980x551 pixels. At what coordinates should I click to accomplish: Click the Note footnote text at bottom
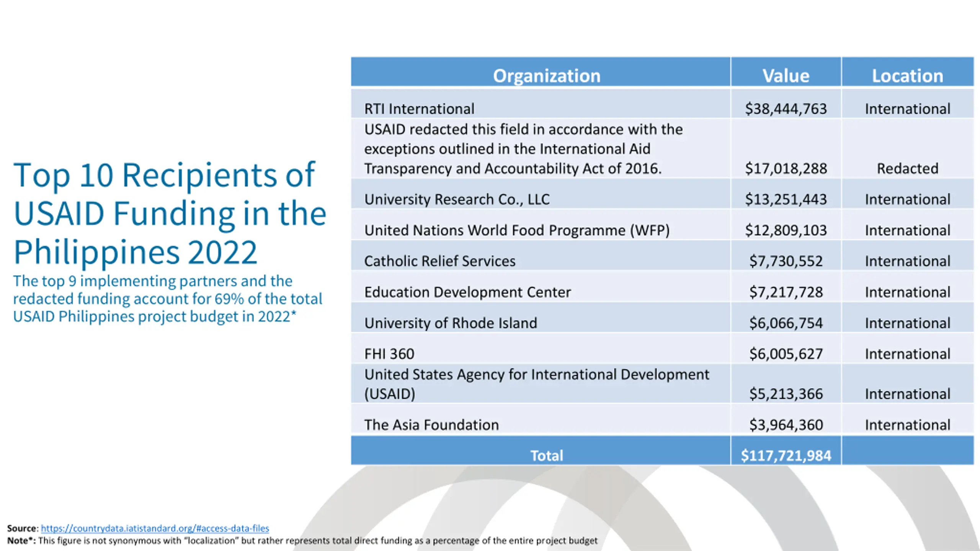pyautogui.click(x=302, y=541)
